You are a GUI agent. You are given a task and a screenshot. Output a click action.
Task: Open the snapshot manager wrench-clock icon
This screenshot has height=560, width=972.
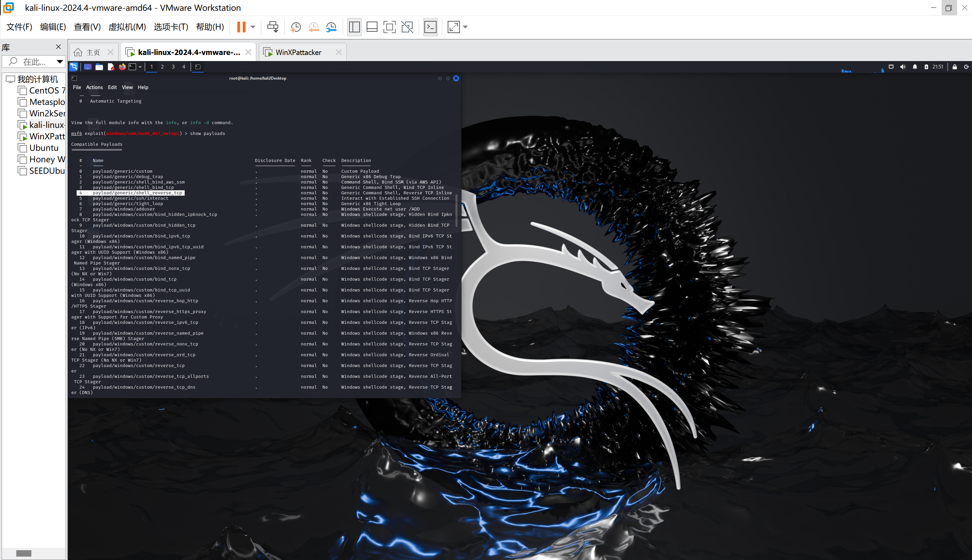pos(331,27)
